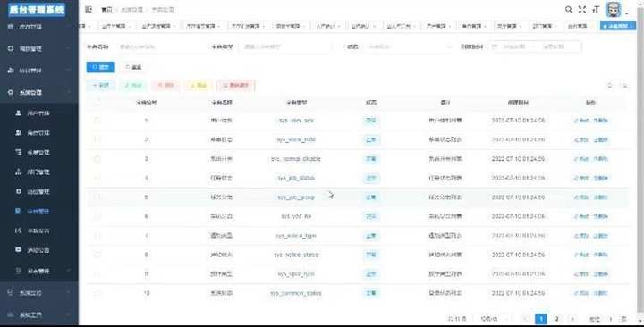Open the sys_normal_disable dictionary type link
This screenshot has width=644, height=327.
(296, 159)
